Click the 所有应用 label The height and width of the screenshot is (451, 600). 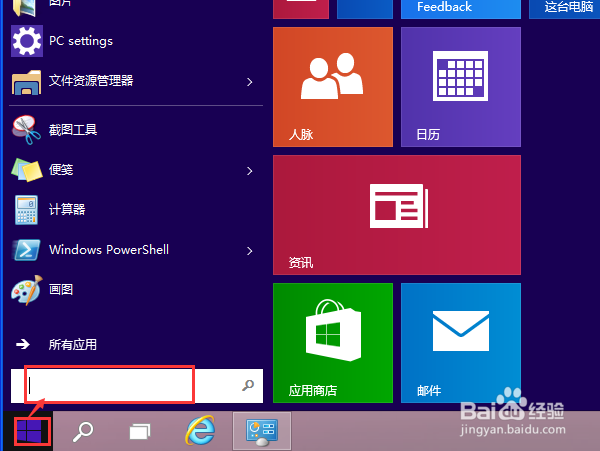(73, 345)
